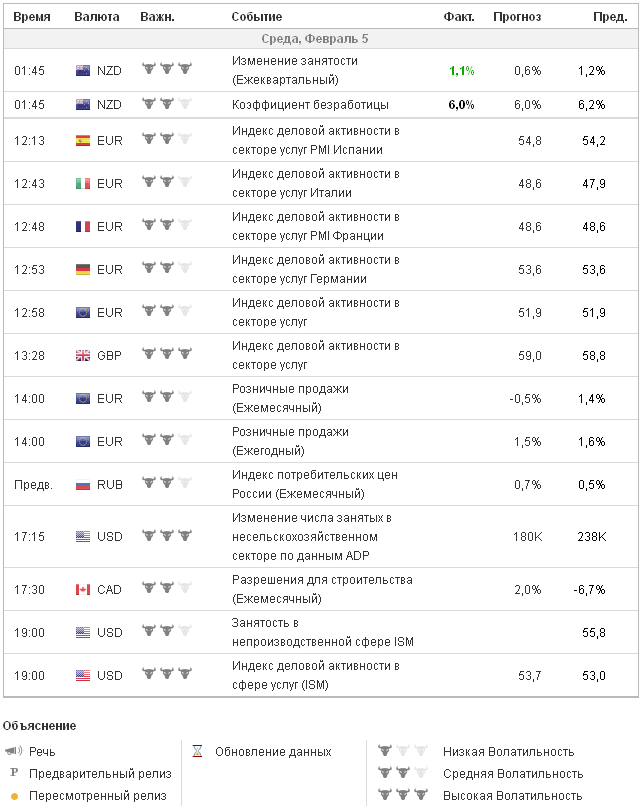Click the speech megaphone legend icon
Viewport: 641px width, 810px height.
(13, 751)
